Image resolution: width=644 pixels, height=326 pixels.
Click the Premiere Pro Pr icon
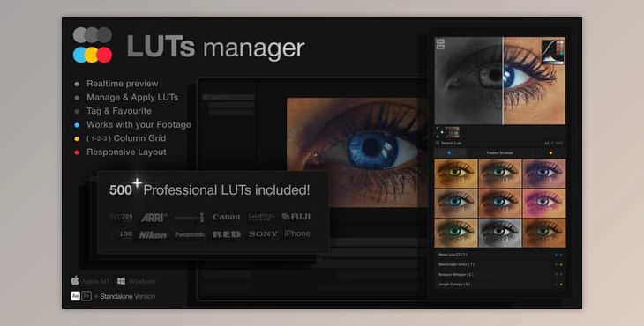pyautogui.click(x=86, y=296)
